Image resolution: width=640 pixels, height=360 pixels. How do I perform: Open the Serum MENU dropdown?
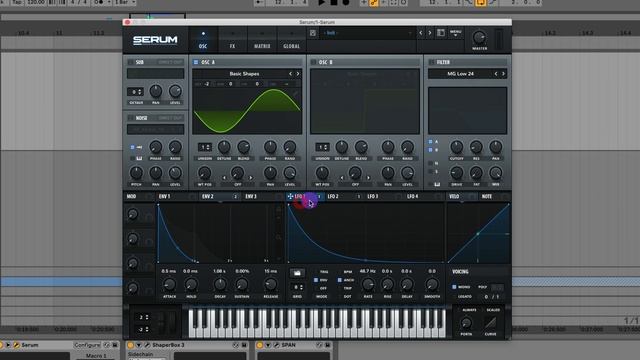[456, 33]
